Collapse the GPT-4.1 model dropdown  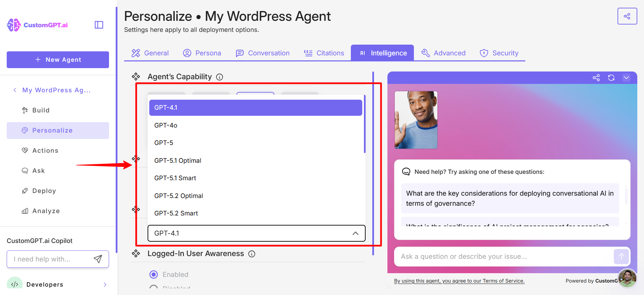coord(356,233)
